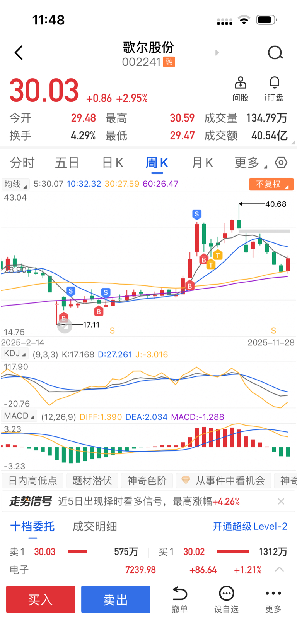The height and width of the screenshot is (644, 297).
Task: Open 开通超级 Level-2 link
Action: pyautogui.click(x=250, y=526)
